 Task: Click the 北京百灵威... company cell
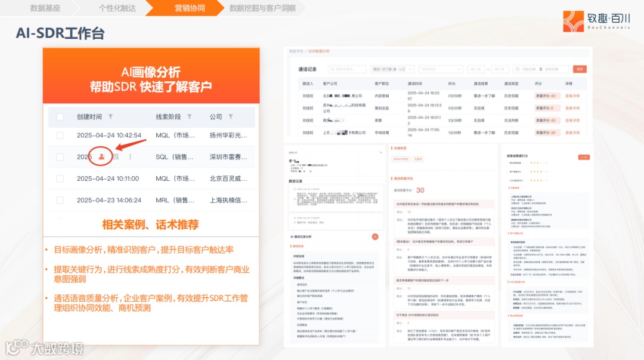click(228, 179)
